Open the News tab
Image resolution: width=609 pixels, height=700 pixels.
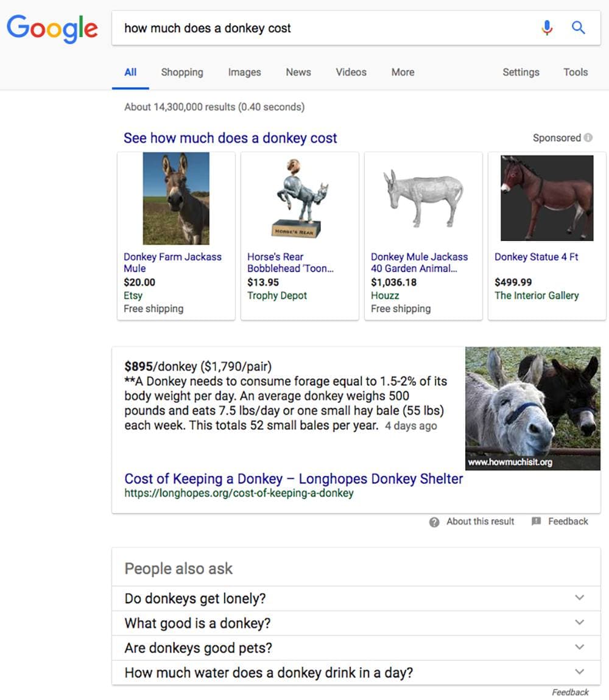pos(298,72)
